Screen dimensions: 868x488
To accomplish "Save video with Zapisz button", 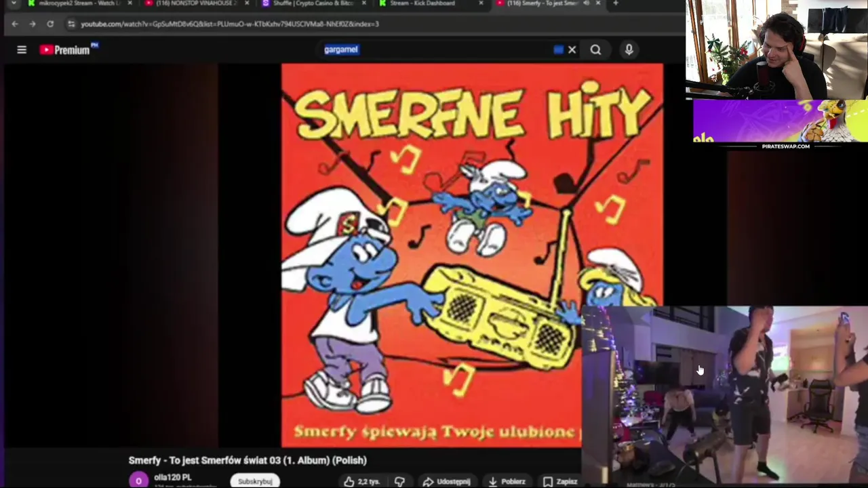I will pos(560,481).
